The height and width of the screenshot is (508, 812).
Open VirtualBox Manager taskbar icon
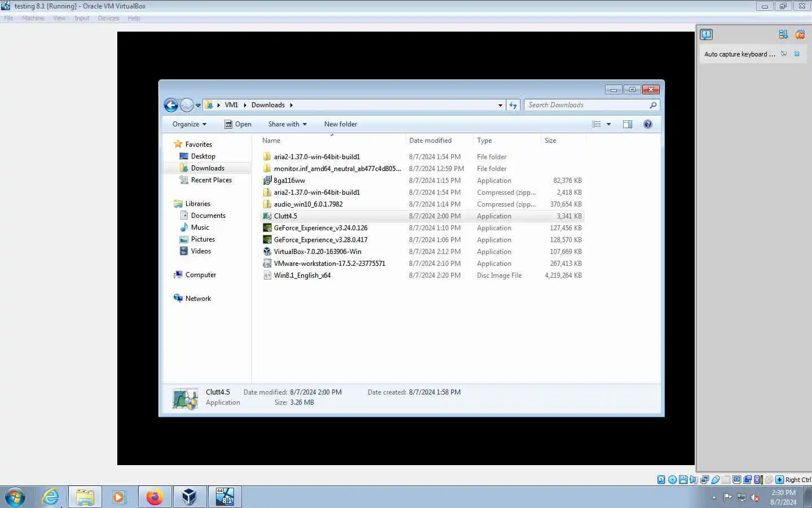(189, 497)
